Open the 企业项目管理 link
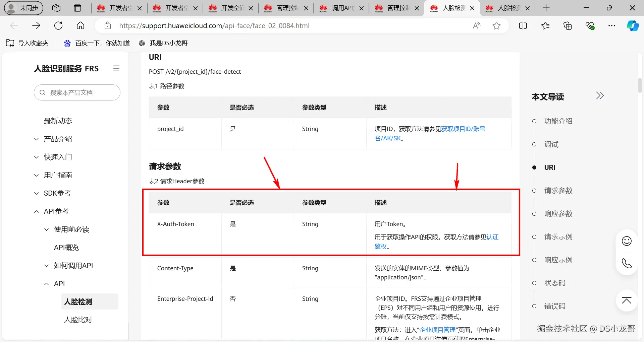Viewport: 644px width, 342px height. (x=438, y=330)
